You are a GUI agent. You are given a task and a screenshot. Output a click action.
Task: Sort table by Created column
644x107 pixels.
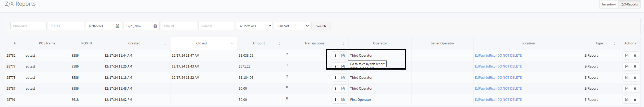click(137, 43)
